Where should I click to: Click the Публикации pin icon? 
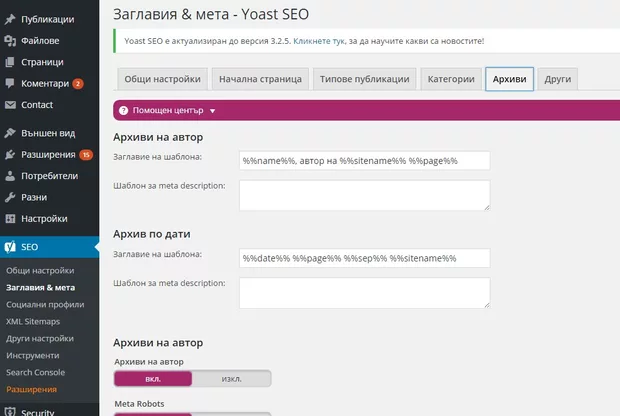10,18
